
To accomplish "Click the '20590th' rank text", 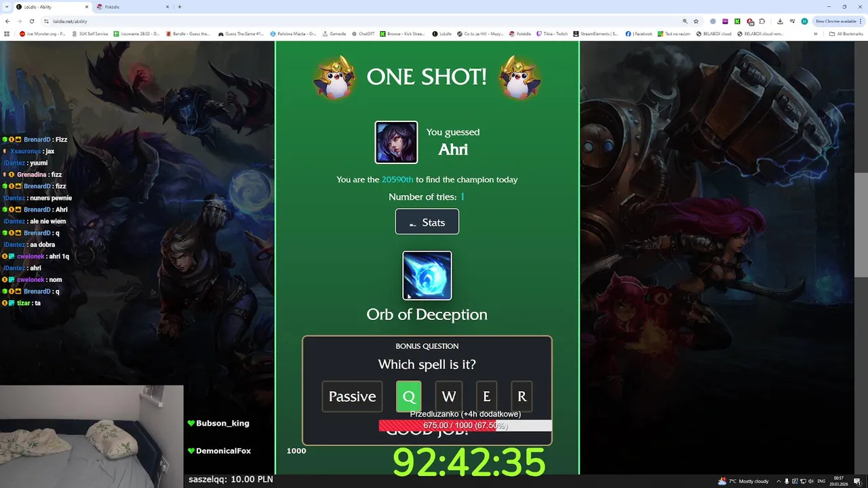I will coord(397,180).
